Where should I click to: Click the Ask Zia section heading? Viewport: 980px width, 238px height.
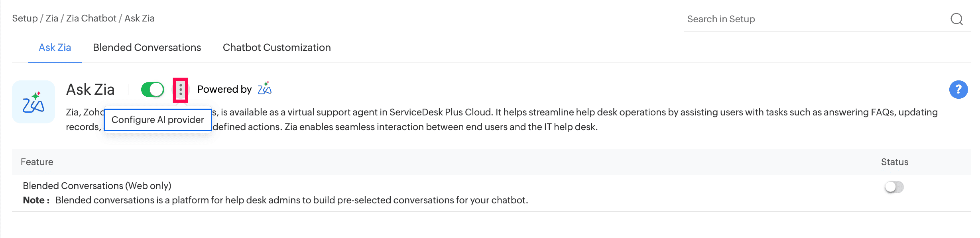pyautogui.click(x=91, y=90)
